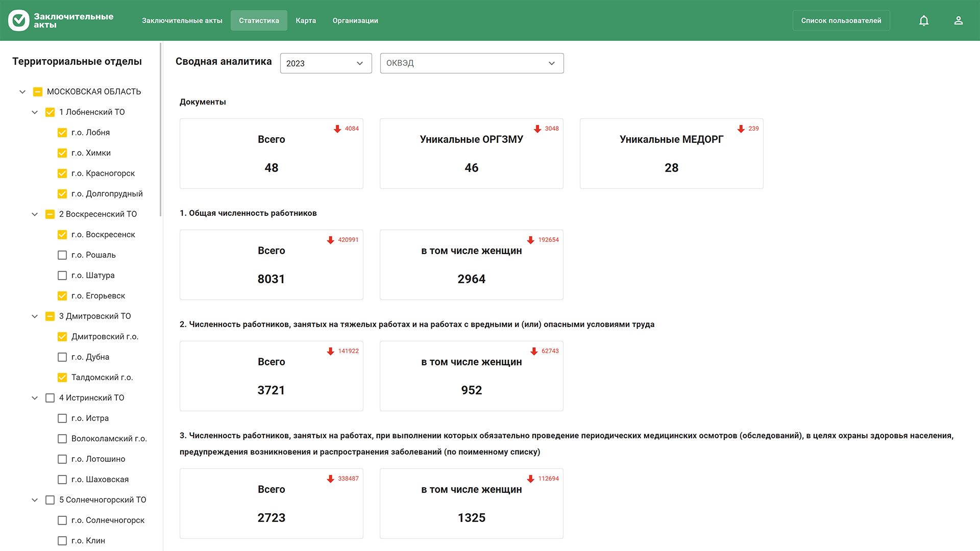This screenshot has width=980, height=551.
Task: Collapse the 4 Истринский ТО node chevron
Action: [x=35, y=398]
